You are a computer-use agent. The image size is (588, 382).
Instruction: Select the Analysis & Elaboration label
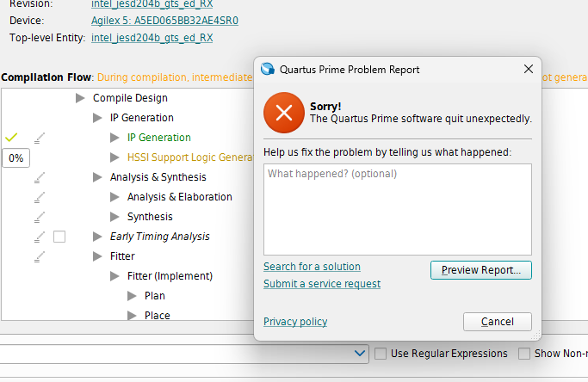[x=180, y=197]
